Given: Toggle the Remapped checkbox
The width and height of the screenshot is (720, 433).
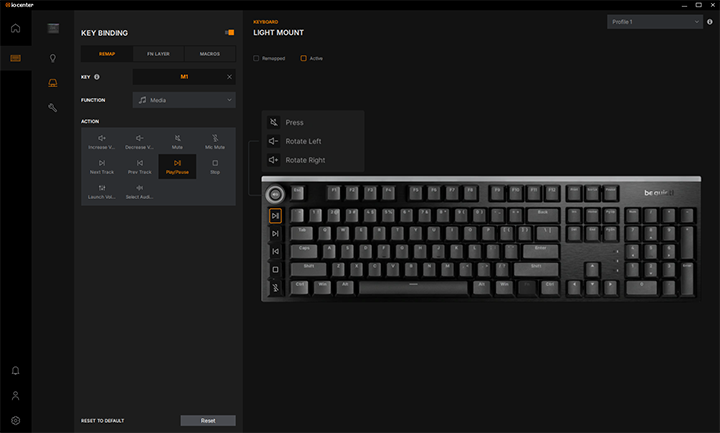Looking at the screenshot, I should pos(257,58).
